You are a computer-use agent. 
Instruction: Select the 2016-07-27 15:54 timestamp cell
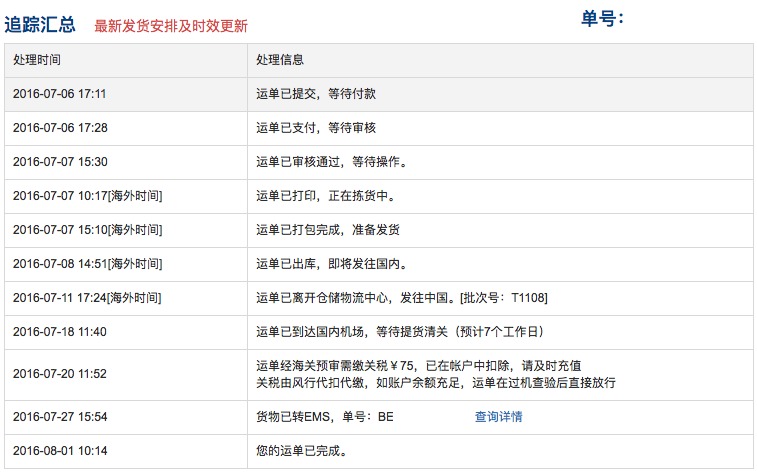click(x=60, y=417)
